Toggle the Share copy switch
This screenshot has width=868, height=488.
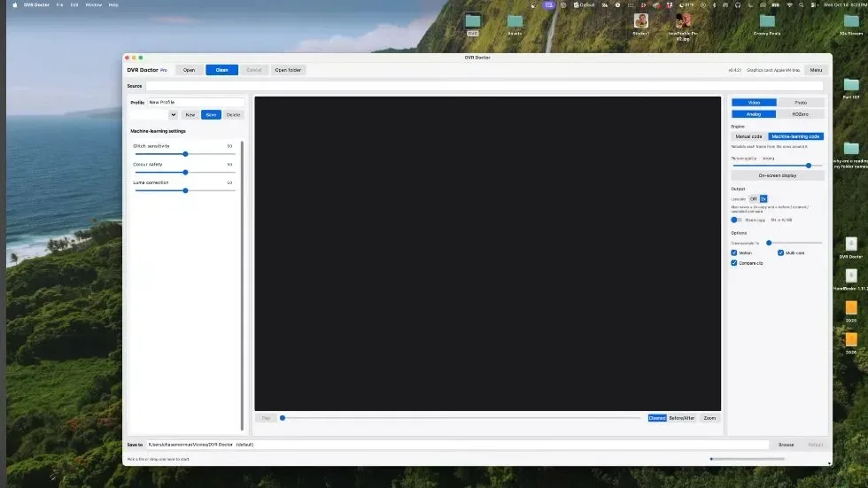point(736,221)
